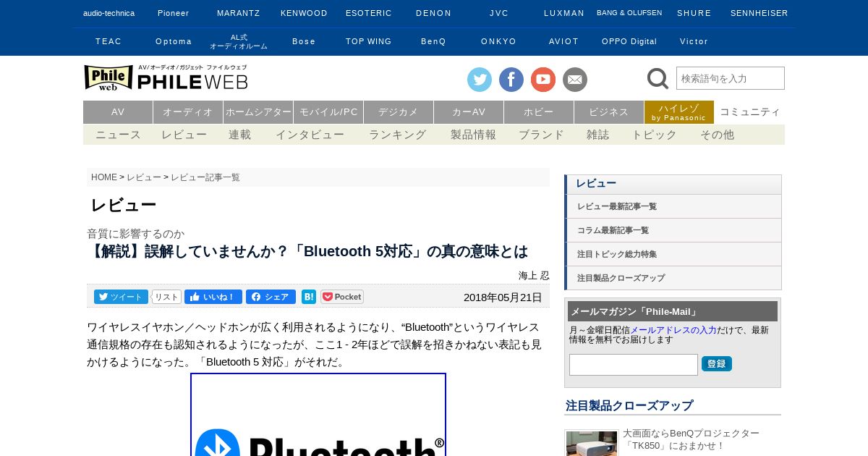Image resolution: width=868 pixels, height=456 pixels.
Task: Select ブランド in the sub menu
Action: (x=542, y=135)
